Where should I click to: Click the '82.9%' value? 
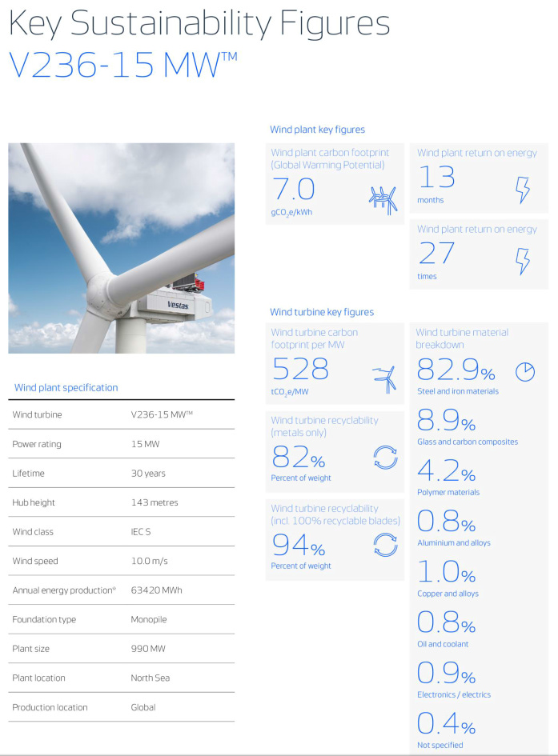click(x=456, y=370)
